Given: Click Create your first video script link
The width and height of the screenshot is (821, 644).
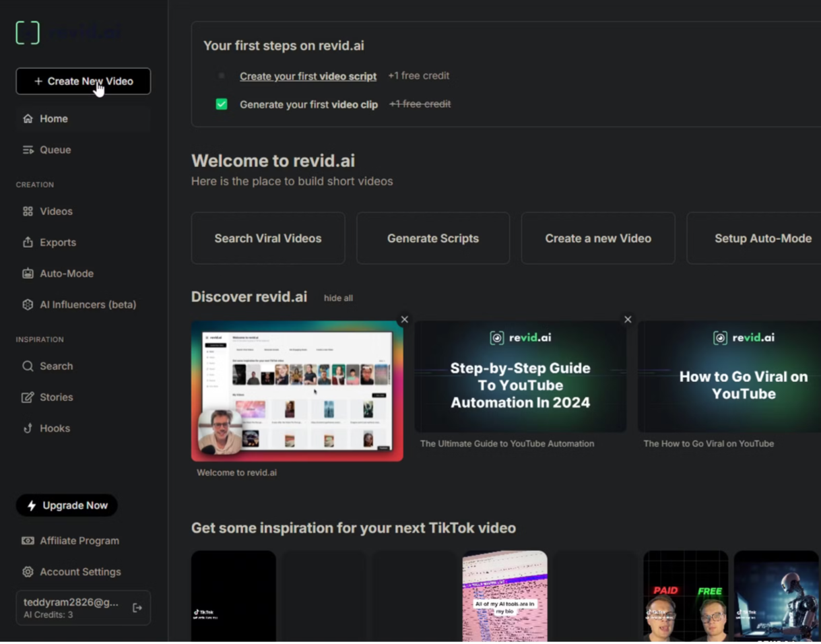Looking at the screenshot, I should coord(308,76).
